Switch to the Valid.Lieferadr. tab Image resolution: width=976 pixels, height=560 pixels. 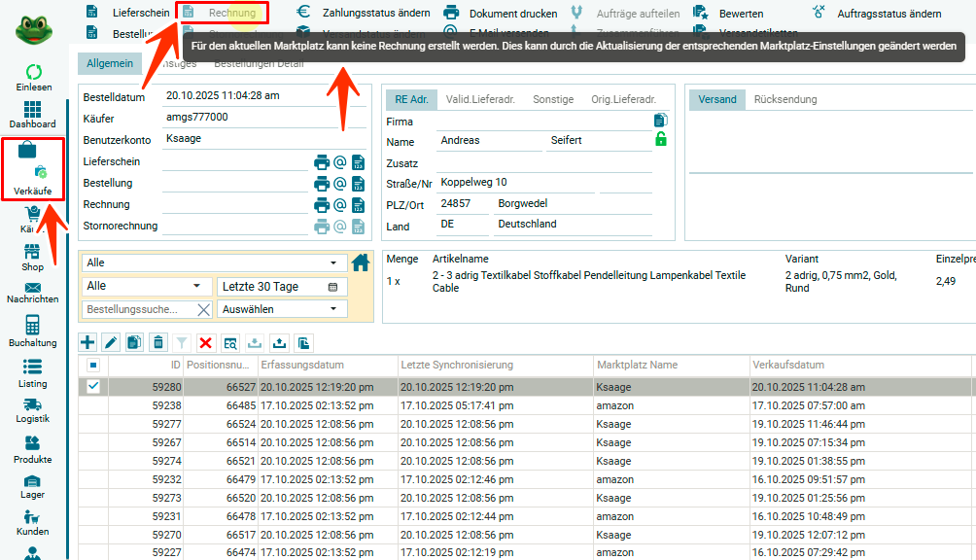(479, 99)
